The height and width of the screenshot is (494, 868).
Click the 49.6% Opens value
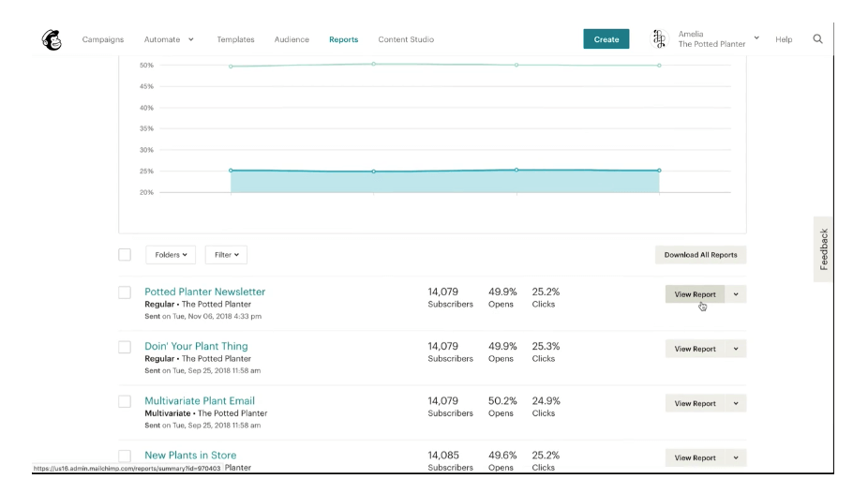click(x=502, y=456)
